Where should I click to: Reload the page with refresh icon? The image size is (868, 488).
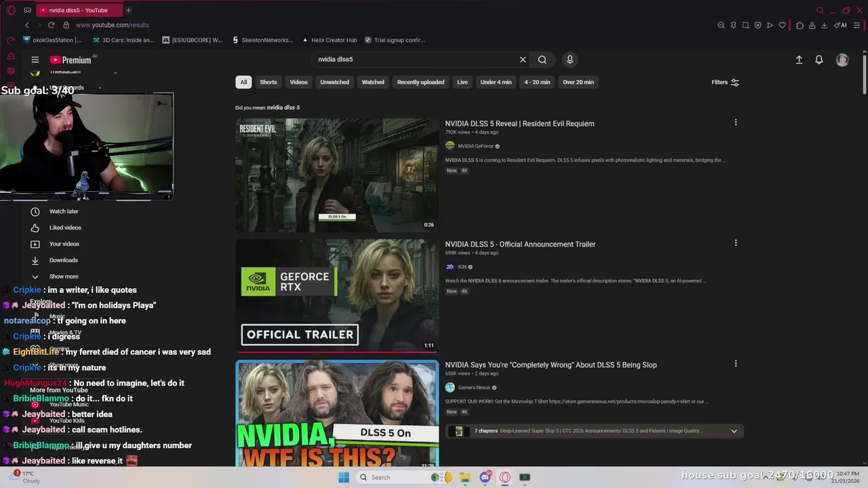51,25
